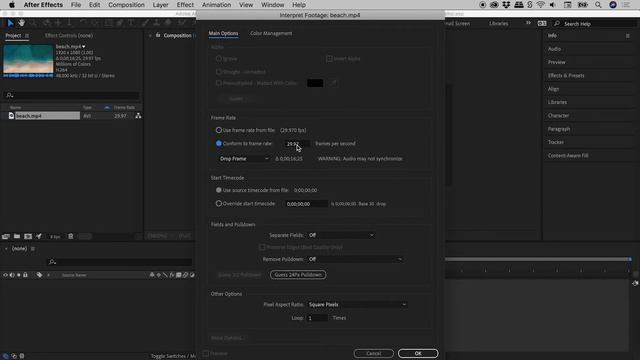Toggle the video eye column switch in timeline
Viewport: 640px width, 360px height.
(5, 275)
